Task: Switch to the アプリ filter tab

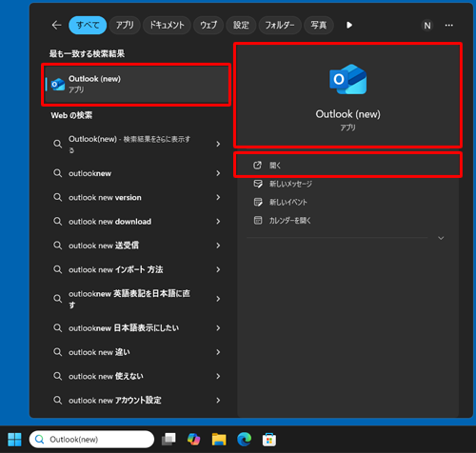Action: point(125,25)
